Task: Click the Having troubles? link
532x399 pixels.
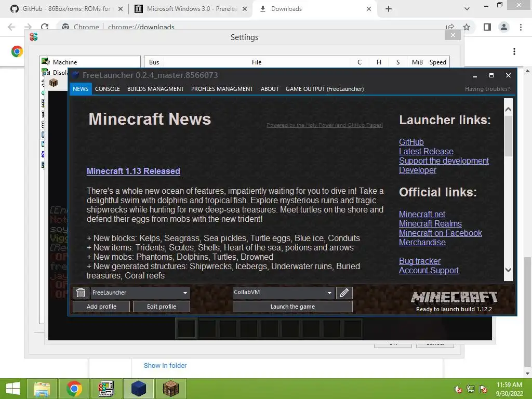Action: click(487, 89)
